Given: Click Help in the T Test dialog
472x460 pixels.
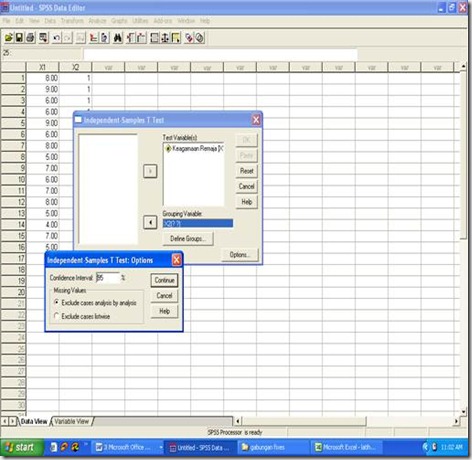Looking at the screenshot, I should click(247, 202).
